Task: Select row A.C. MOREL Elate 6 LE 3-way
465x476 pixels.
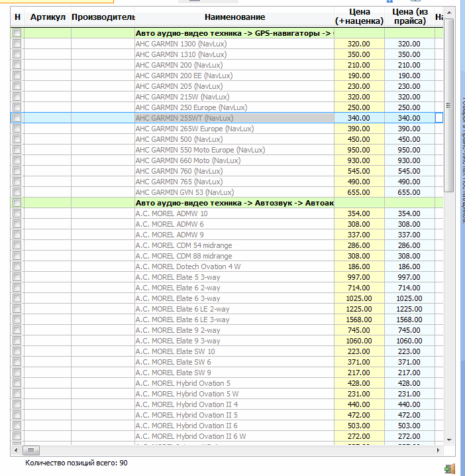Action: [x=227, y=320]
